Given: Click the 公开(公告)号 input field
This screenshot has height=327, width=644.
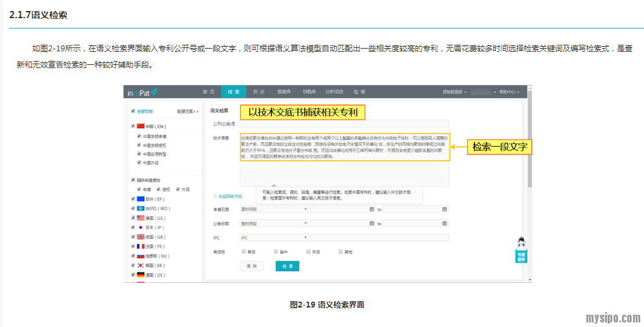Looking at the screenshot, I should (343, 123).
